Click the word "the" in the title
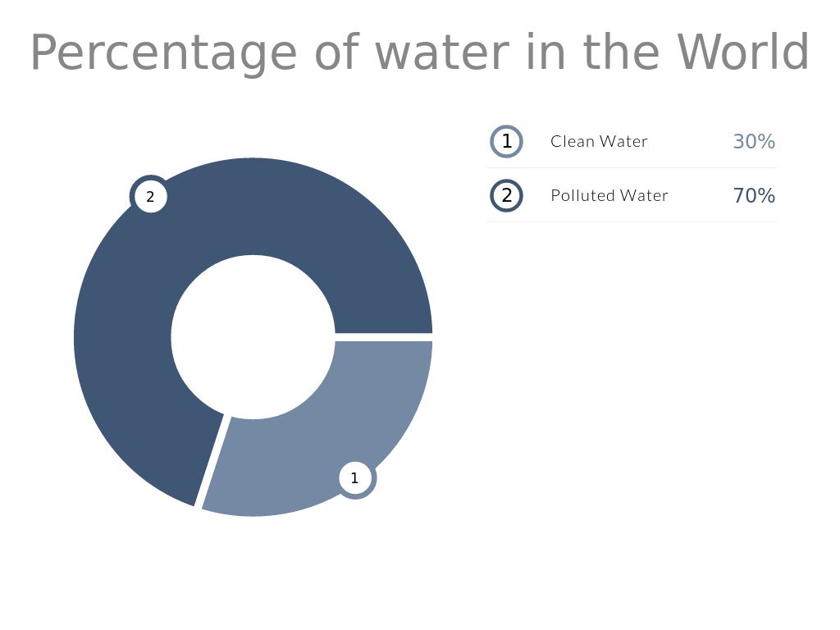This screenshot has height=630, width=840. pos(620,52)
